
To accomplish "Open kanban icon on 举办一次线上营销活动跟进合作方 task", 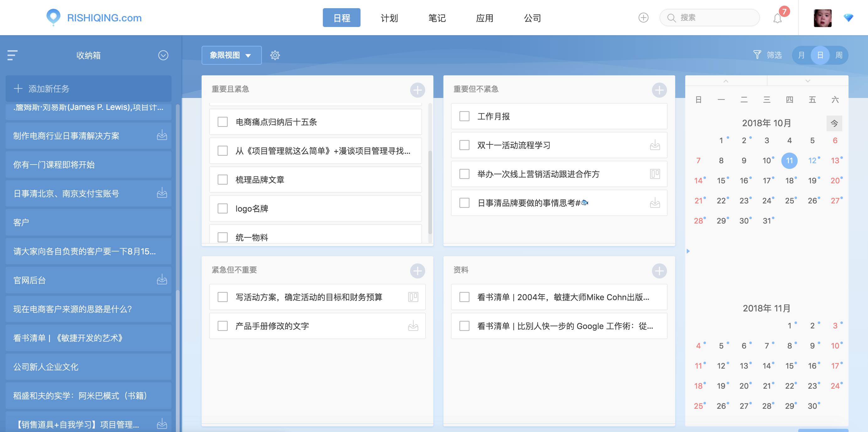I will 655,174.
